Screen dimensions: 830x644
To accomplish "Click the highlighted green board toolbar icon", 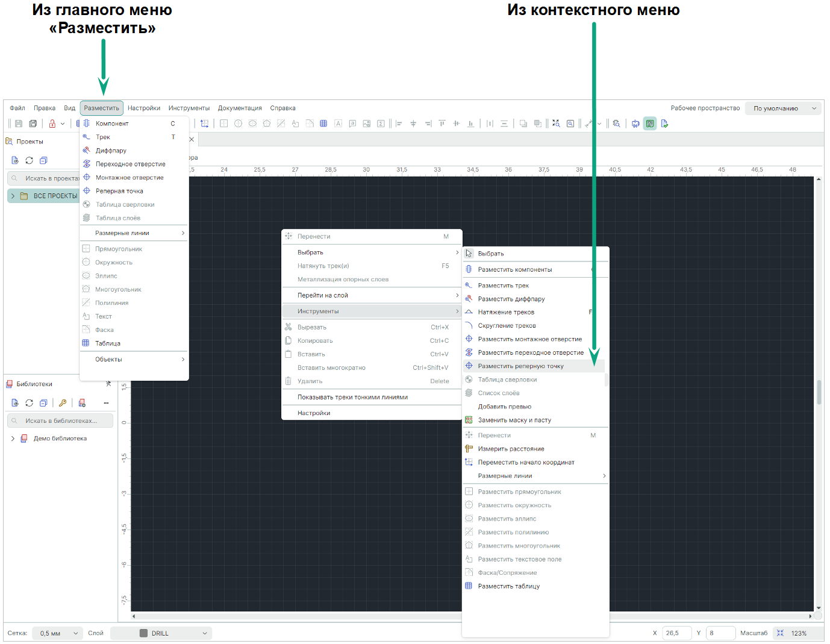I will tap(650, 123).
